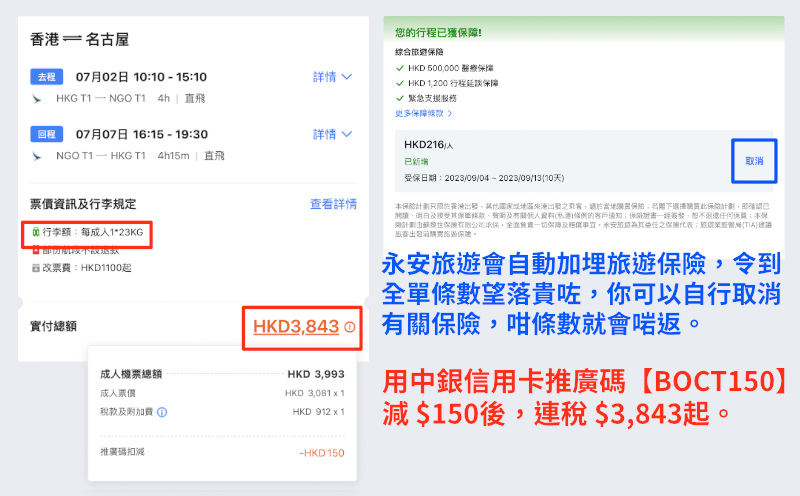The image size is (800, 496).
Task: Click info icon next to 稅款及附加費
Action: [162, 412]
